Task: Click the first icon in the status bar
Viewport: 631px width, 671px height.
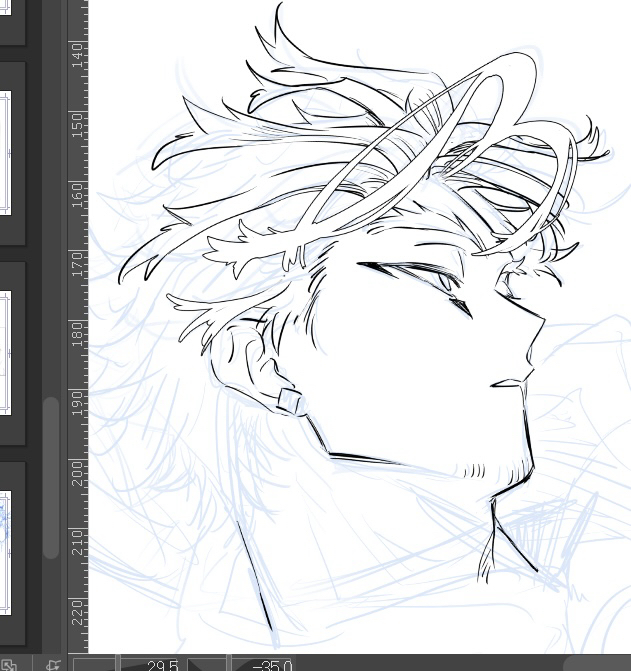Action: click(x=9, y=663)
